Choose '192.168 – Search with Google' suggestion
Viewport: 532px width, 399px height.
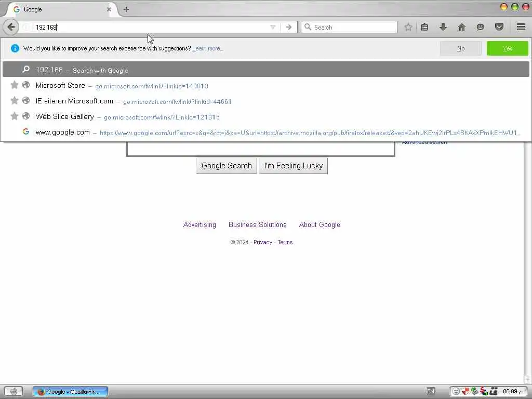(x=266, y=70)
